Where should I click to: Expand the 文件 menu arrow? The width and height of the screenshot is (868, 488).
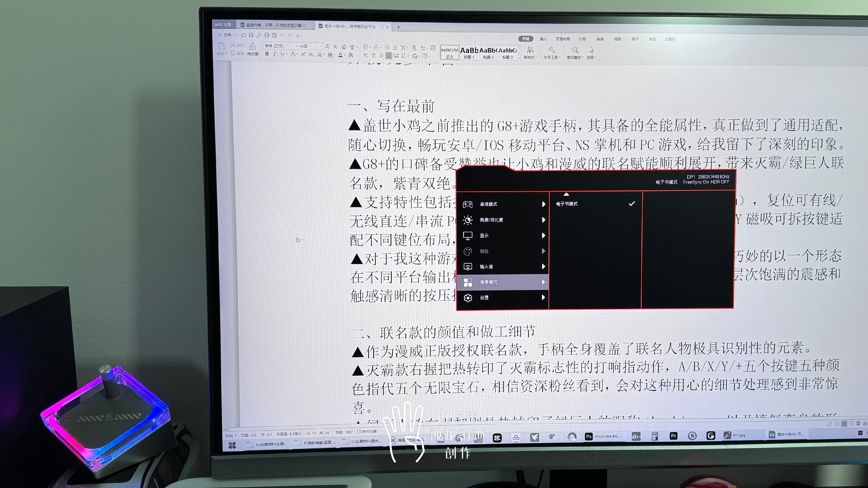[235, 35]
